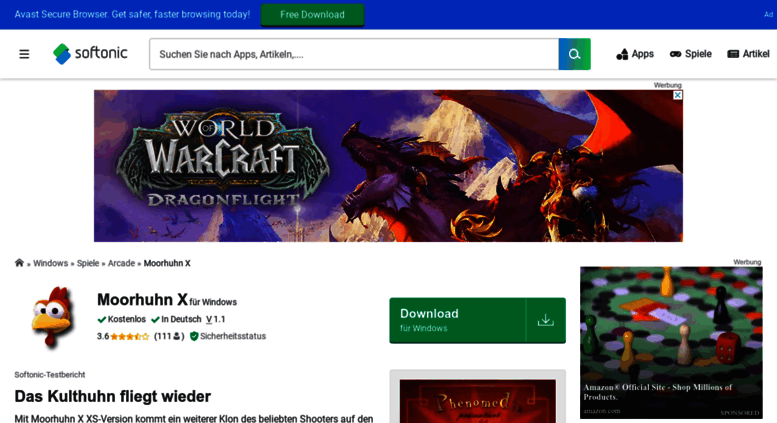Viewport: 777px width, 423px height.
Task: Open the World of Warcraft Dragonflight banner
Action: click(x=388, y=166)
